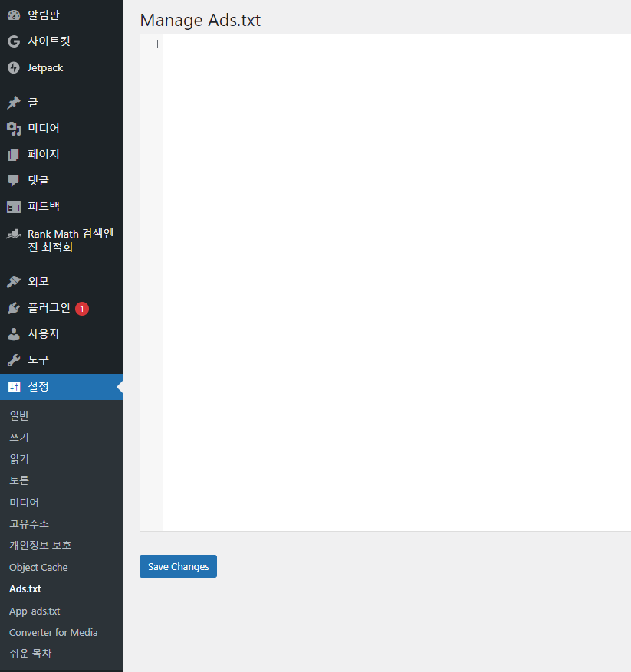Viewport: 631px width, 672px height.
Task: Open the 일반 settings submenu
Action: [x=19, y=416]
